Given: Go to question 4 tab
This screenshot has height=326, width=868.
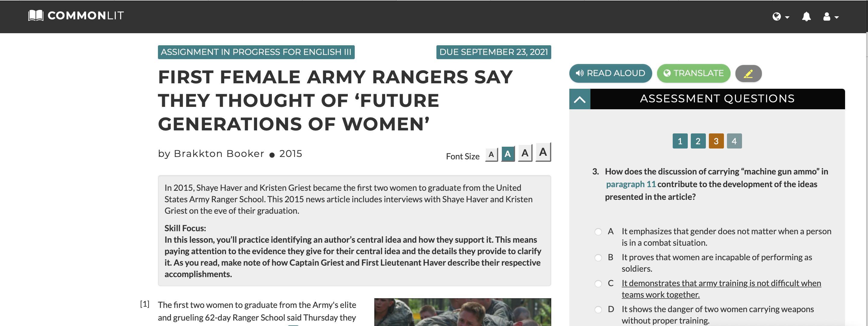Looking at the screenshot, I should tap(734, 141).
